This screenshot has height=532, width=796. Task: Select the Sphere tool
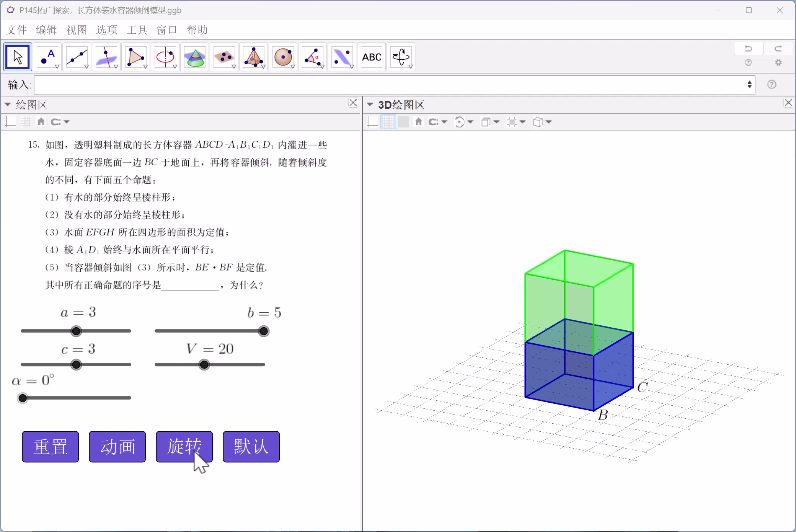tap(283, 57)
